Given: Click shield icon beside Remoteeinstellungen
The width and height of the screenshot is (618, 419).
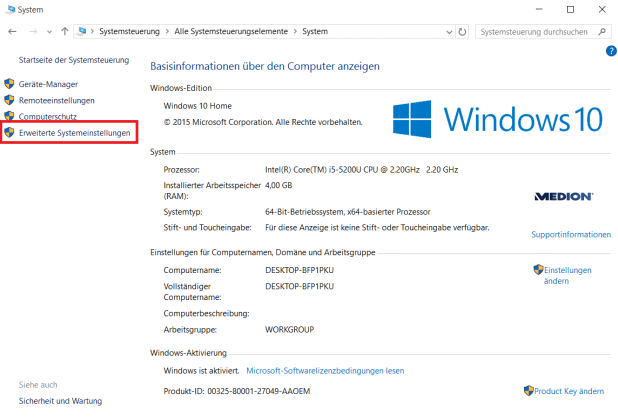Looking at the screenshot, I should pyautogui.click(x=9, y=100).
